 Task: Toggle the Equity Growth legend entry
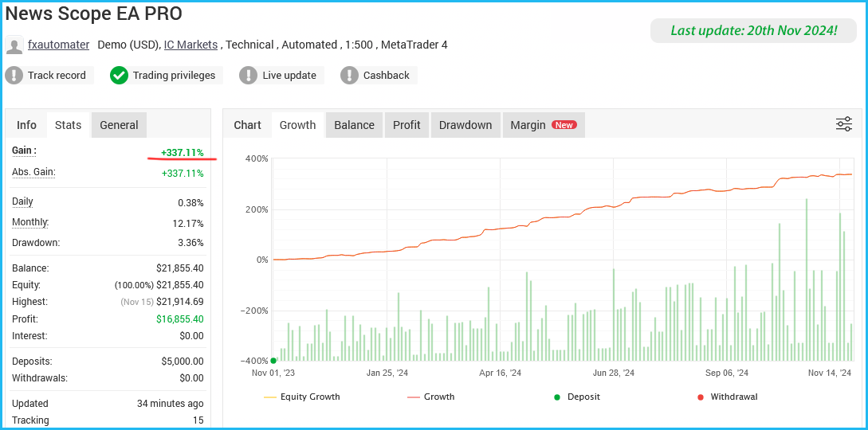tap(302, 397)
